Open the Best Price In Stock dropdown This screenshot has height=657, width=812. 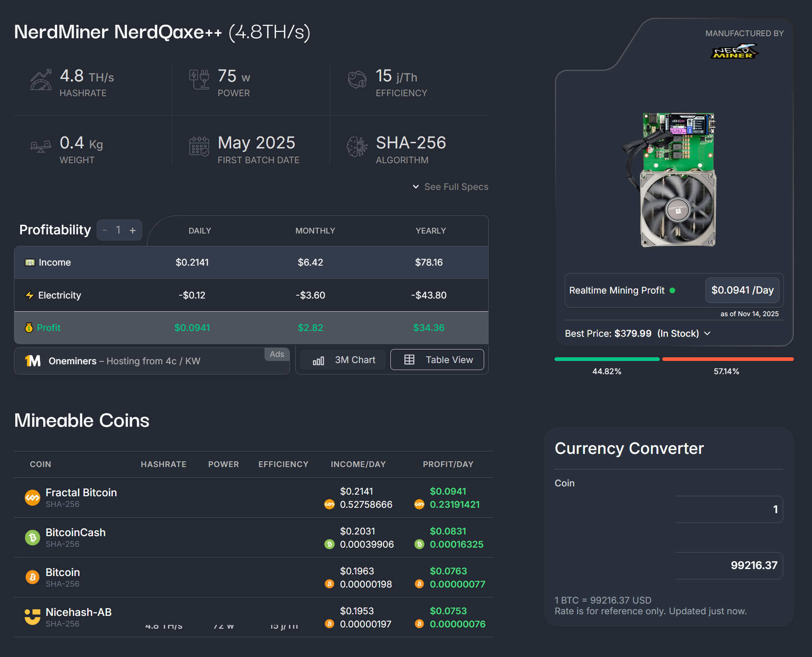(637, 333)
